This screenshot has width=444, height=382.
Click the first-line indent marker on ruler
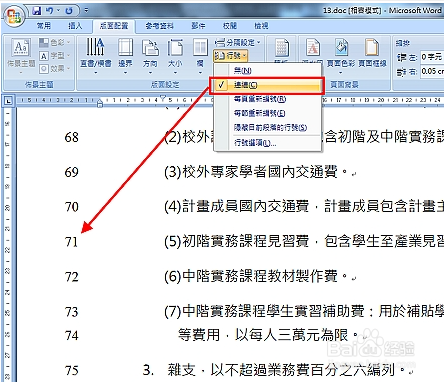click(x=162, y=97)
